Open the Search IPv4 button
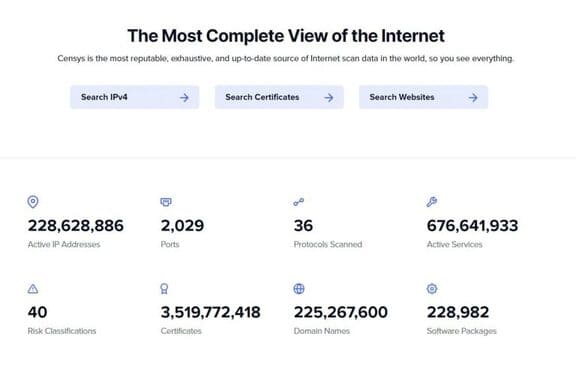The height and width of the screenshot is (376, 576). tap(135, 97)
